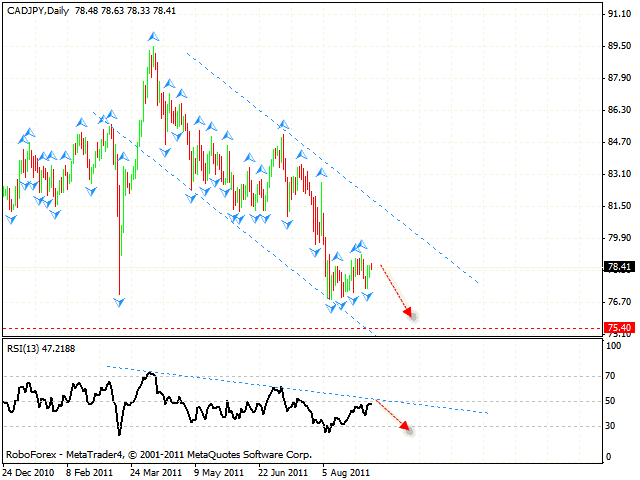
Task: Click the 9 May 2011 date label
Action: click(219, 473)
